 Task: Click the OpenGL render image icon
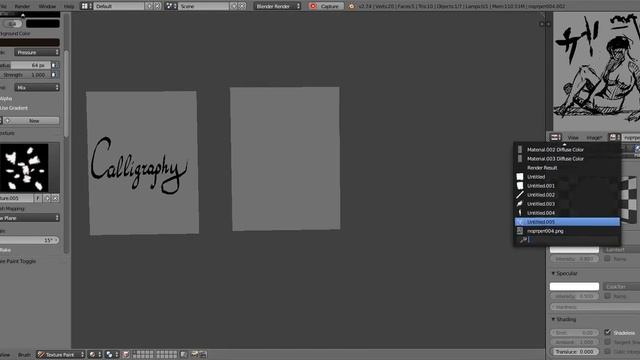pos(195,355)
